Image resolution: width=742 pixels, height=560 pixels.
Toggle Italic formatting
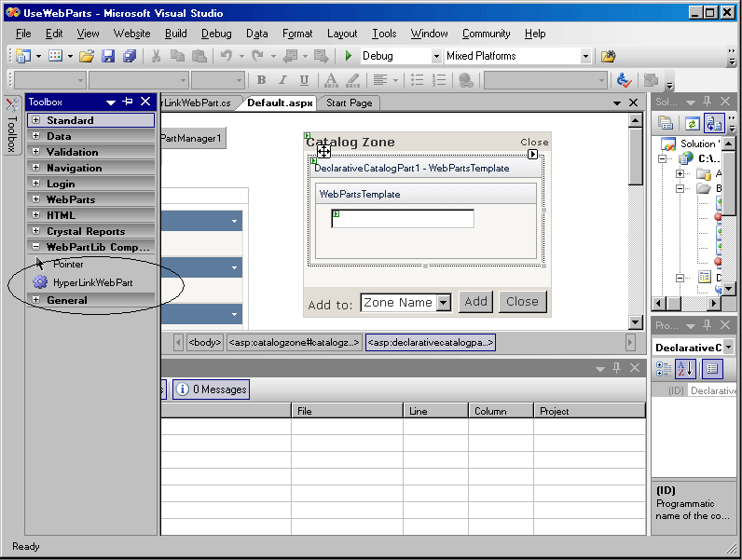click(x=283, y=81)
